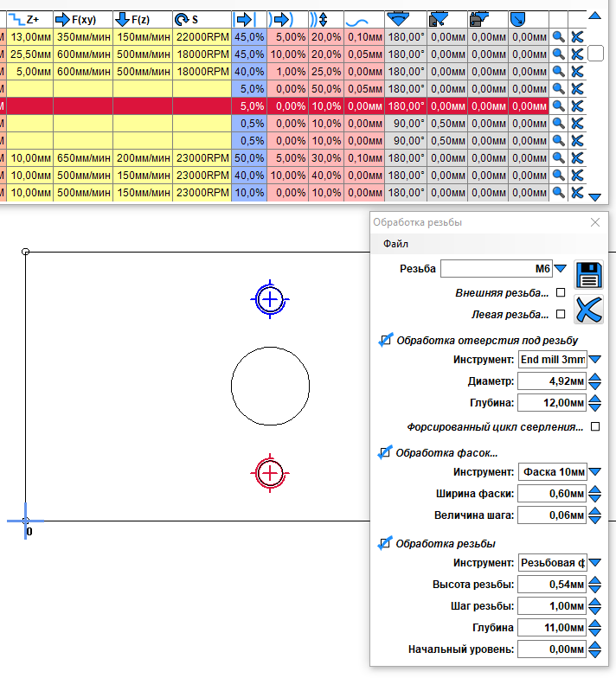Click the blue rounded corner column header icon
Viewport: 616px width, 678px height.
click(x=517, y=19)
